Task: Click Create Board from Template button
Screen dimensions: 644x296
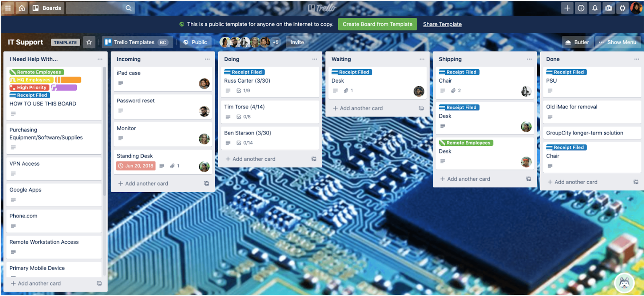Action: tap(377, 24)
